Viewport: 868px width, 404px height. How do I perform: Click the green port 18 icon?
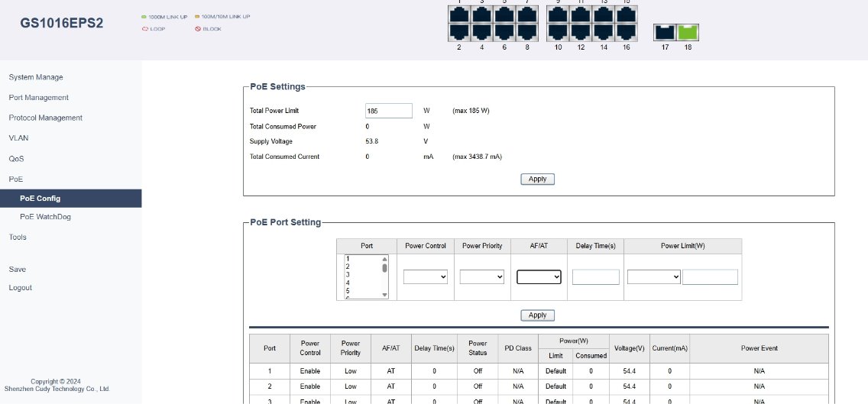[688, 33]
